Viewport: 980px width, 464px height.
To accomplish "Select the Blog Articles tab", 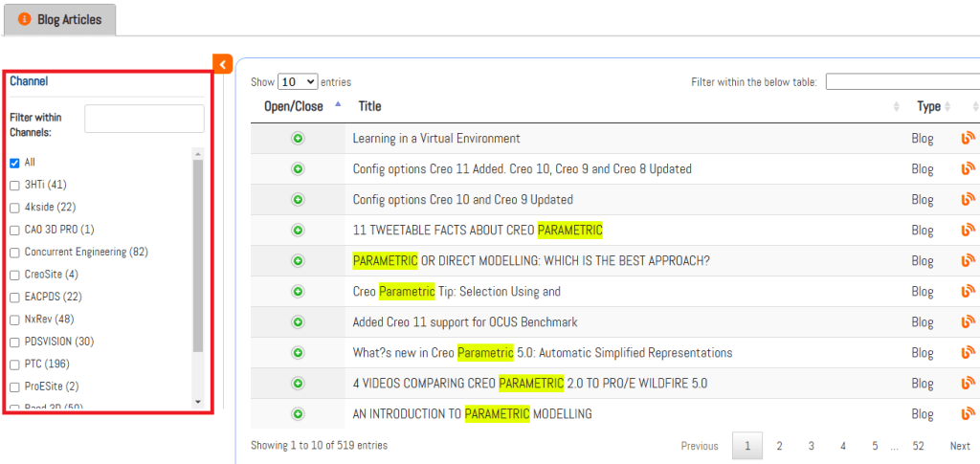I will (59, 20).
